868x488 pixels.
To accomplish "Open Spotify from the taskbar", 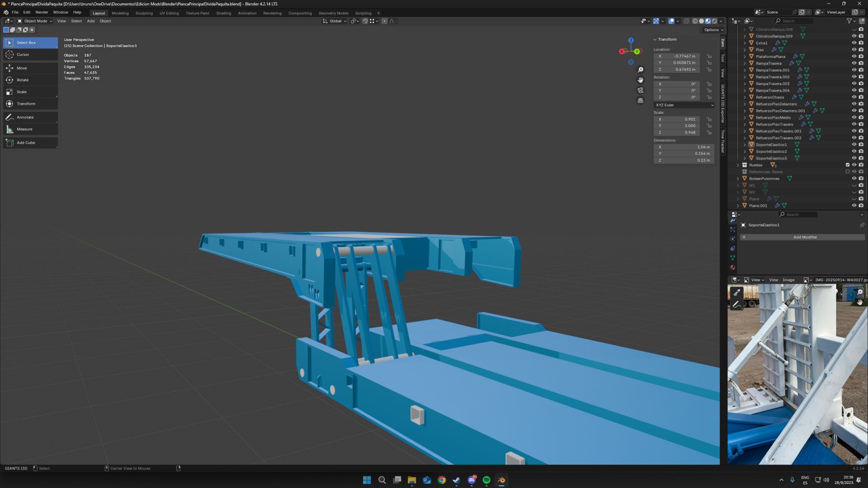I will 486,480.
